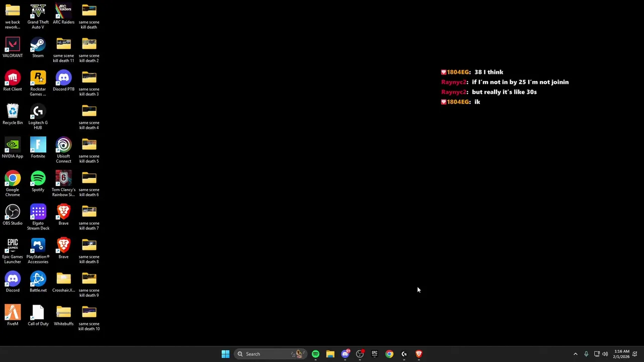Open Ubisoft Connect shortcut

point(63,150)
